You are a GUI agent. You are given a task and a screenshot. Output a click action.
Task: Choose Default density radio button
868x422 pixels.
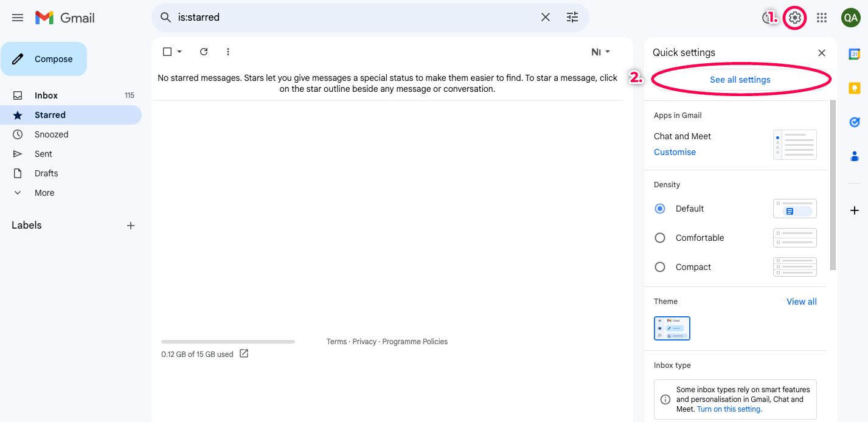tap(660, 209)
